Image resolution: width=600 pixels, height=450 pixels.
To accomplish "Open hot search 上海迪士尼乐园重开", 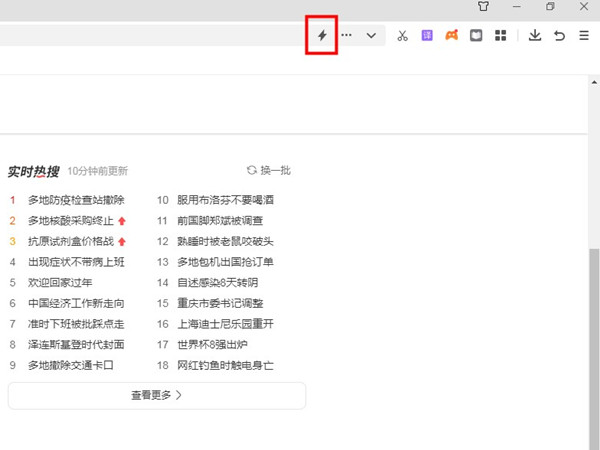I will [225, 324].
